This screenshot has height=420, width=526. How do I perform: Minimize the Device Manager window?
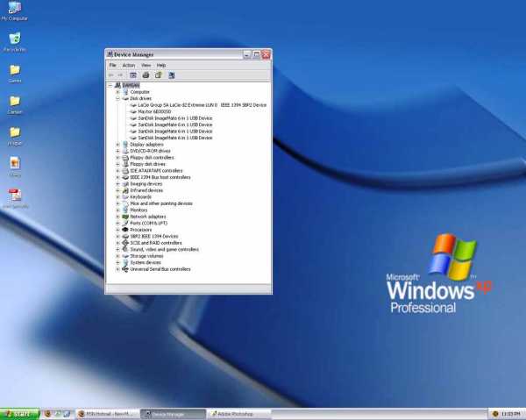(x=247, y=54)
